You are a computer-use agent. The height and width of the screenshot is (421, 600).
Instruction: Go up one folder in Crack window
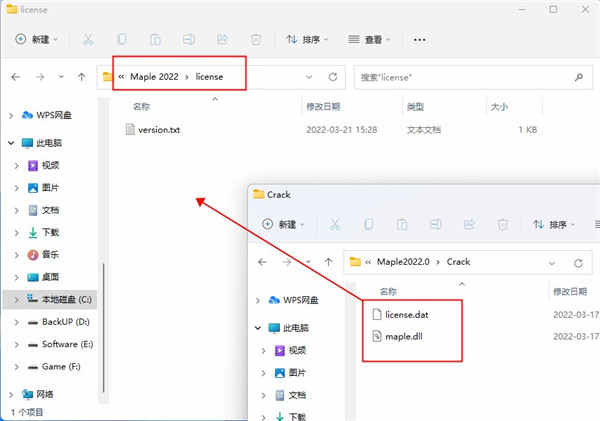pyautogui.click(x=328, y=262)
